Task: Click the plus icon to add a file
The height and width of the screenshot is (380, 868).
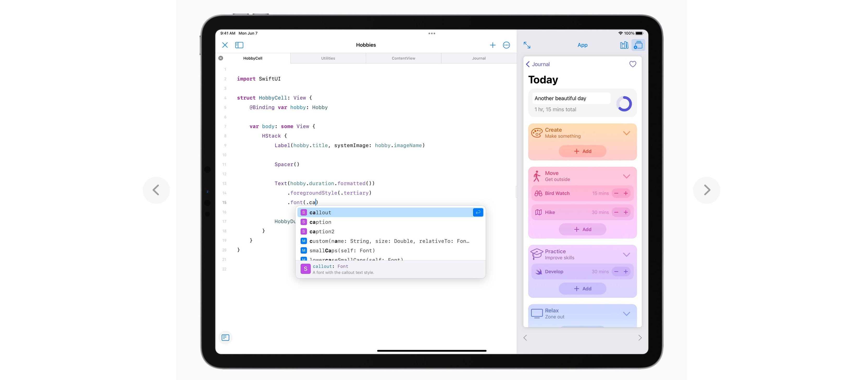Action: point(493,45)
